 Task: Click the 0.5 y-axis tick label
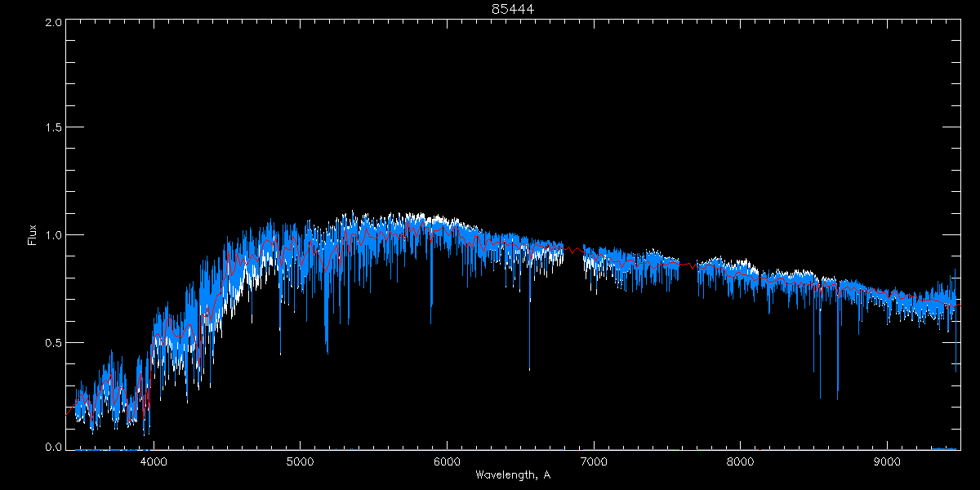(x=53, y=342)
